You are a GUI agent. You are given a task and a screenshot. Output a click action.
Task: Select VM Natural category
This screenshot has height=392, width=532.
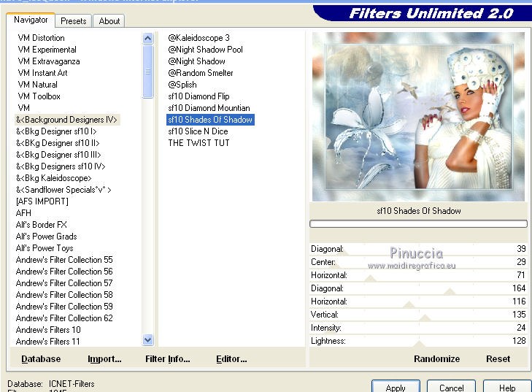coord(37,85)
